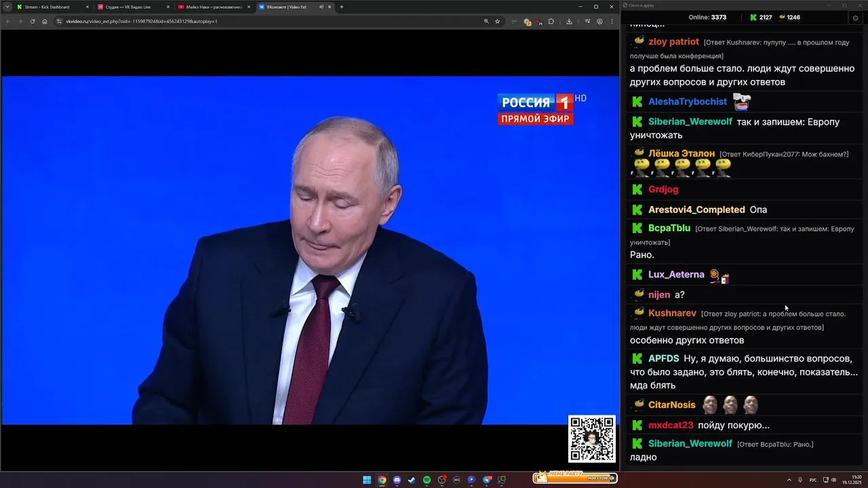Open the taskbar clock 15:20
The height and width of the screenshot is (488, 868).
click(x=852, y=480)
